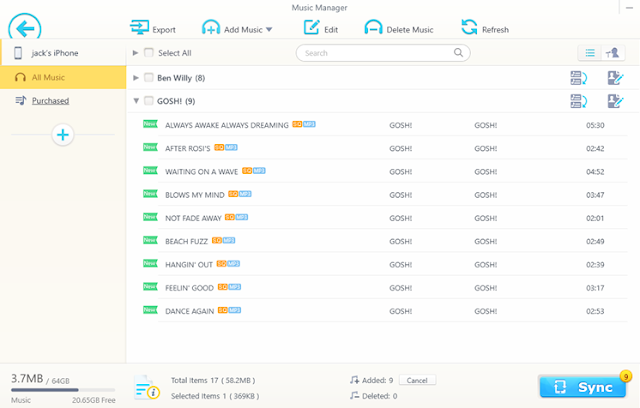Click the file info icon in the status bar
Image resolution: width=640 pixels, height=408 pixels.
tap(147, 388)
